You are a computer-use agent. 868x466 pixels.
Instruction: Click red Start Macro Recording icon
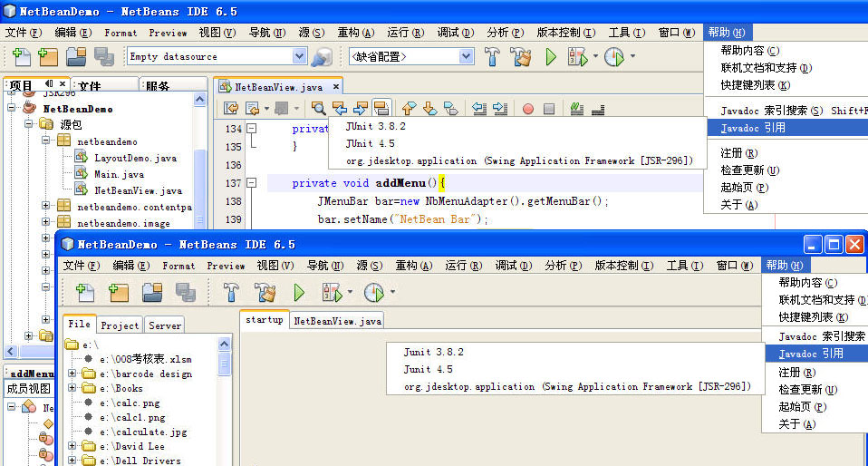tap(528, 109)
